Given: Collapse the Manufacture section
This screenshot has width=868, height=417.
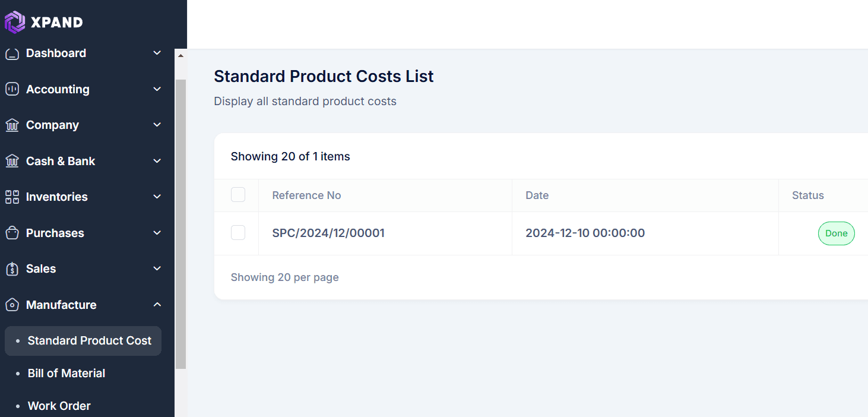Looking at the screenshot, I should (x=157, y=304).
